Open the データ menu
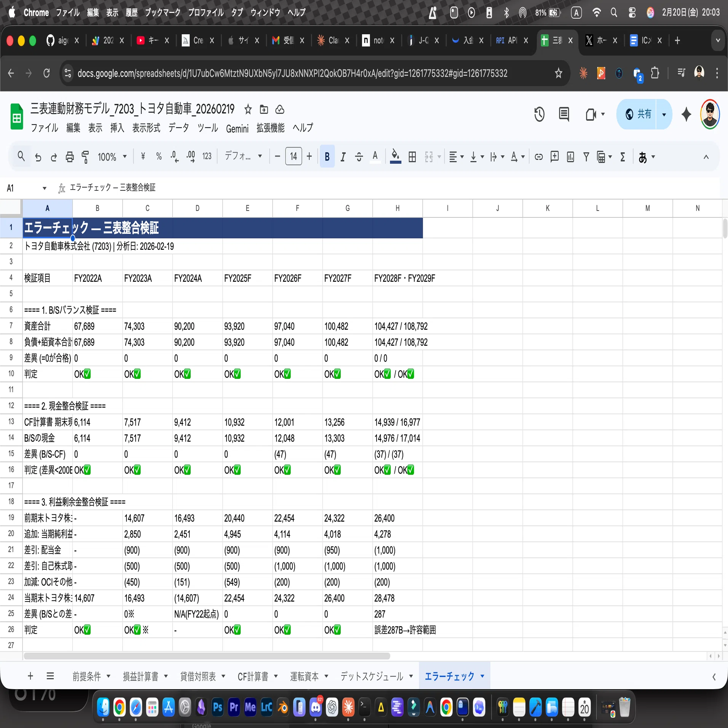 [179, 128]
